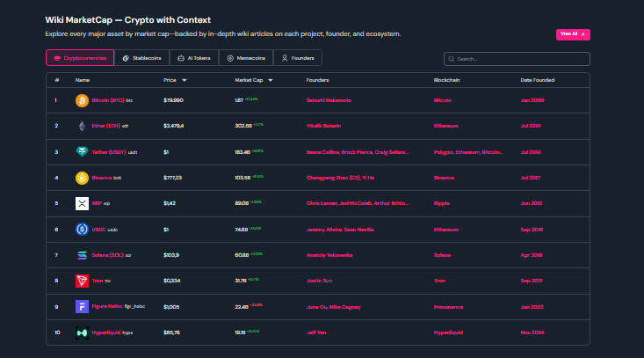Click the Tether USDT logo icon
The height and width of the screenshot is (358, 644).
pyautogui.click(x=82, y=151)
